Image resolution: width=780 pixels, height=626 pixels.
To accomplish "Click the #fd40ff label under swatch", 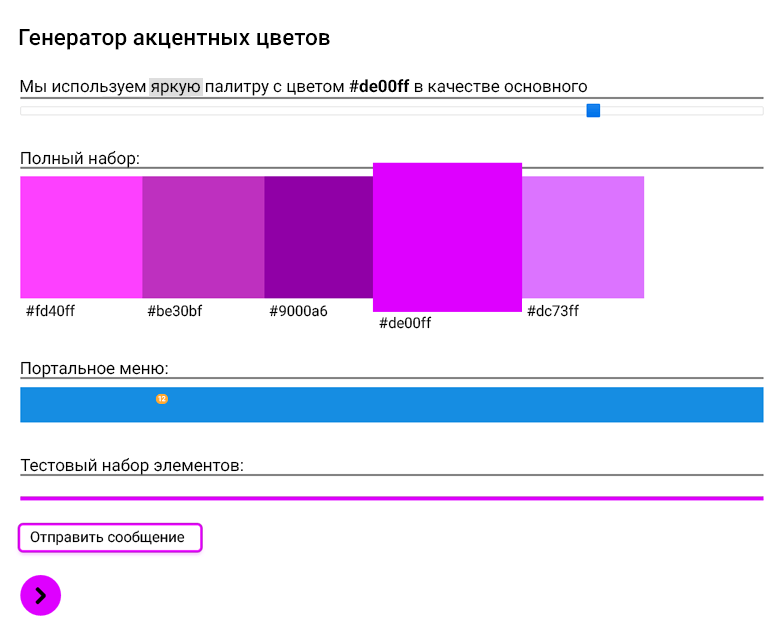I will (50, 311).
